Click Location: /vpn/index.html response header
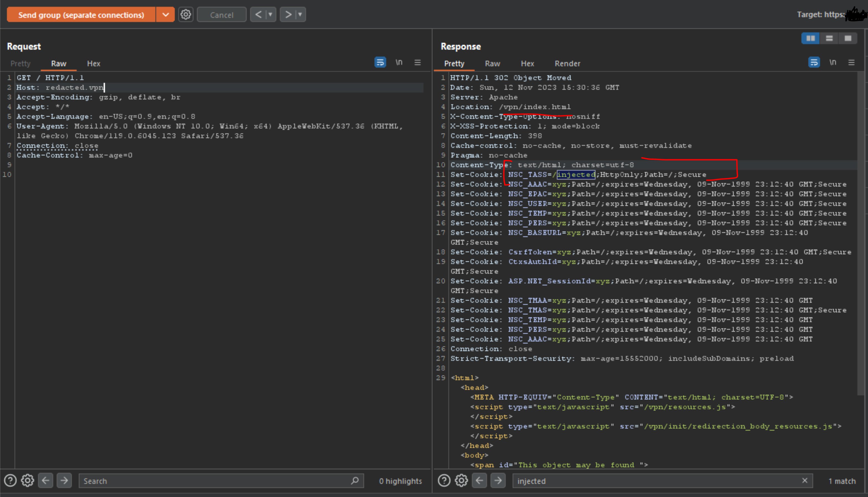 point(511,107)
